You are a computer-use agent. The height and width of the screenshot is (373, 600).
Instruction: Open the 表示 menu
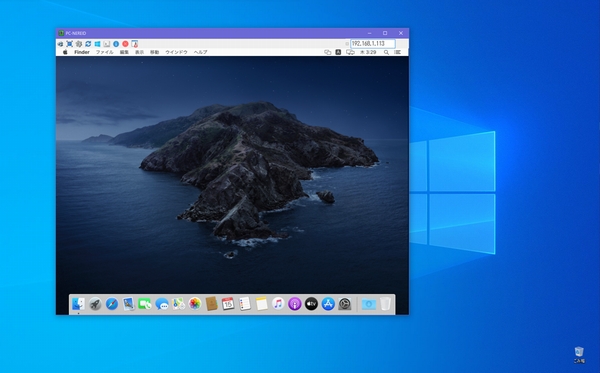pyautogui.click(x=140, y=52)
